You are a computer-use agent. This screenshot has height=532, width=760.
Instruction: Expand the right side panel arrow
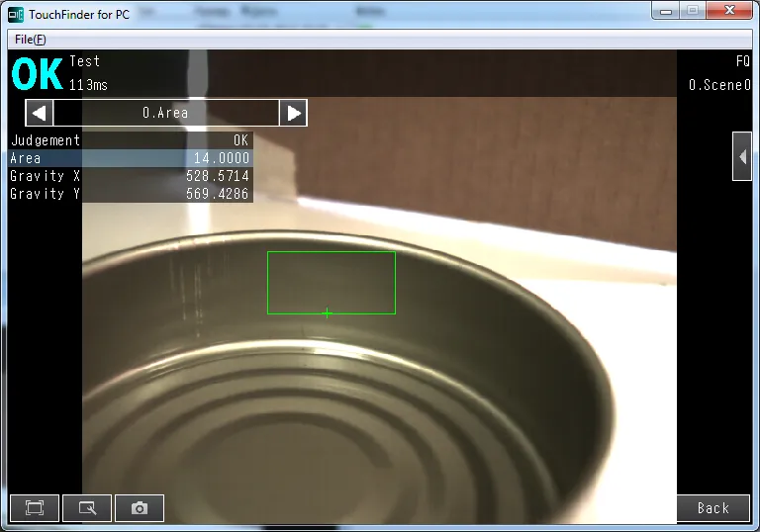tap(742, 156)
